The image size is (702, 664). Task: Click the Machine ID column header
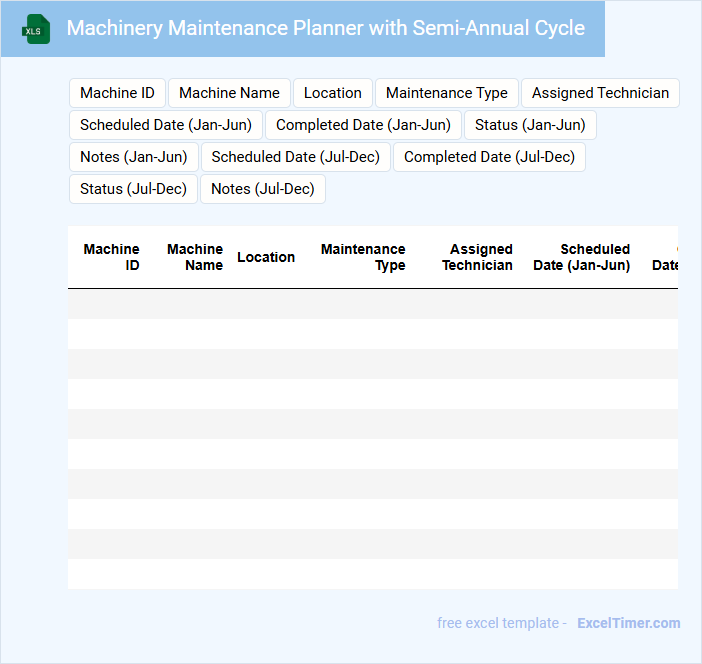pos(112,257)
